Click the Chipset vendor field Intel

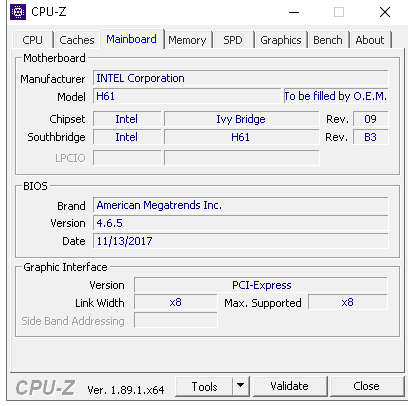pyautogui.click(x=127, y=119)
